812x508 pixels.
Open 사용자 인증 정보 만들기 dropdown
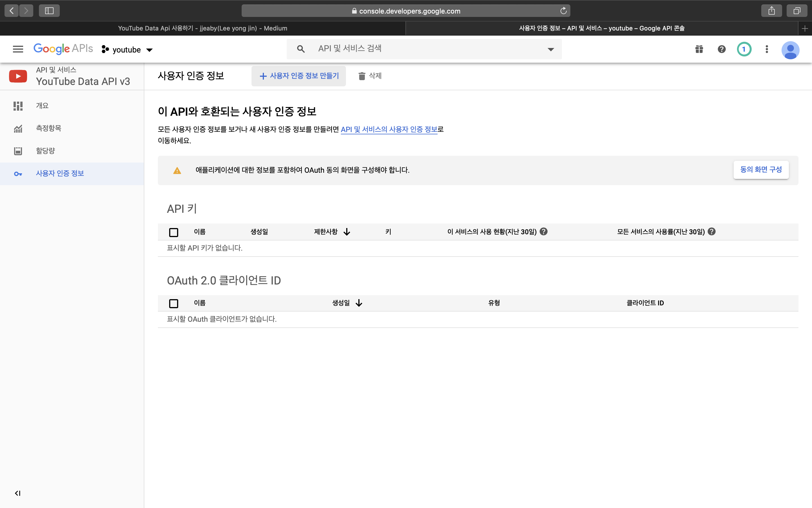click(299, 76)
